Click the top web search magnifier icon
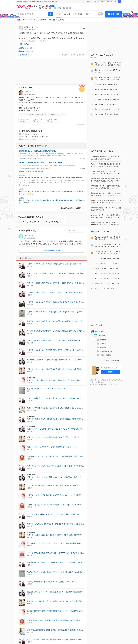The width and height of the screenshot is (138, 644). (120, 2)
